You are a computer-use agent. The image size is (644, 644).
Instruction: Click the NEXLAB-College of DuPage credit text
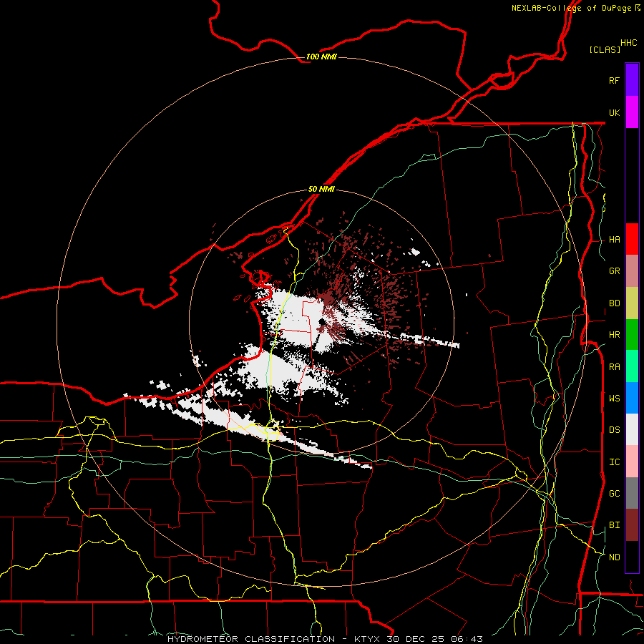(571, 8)
